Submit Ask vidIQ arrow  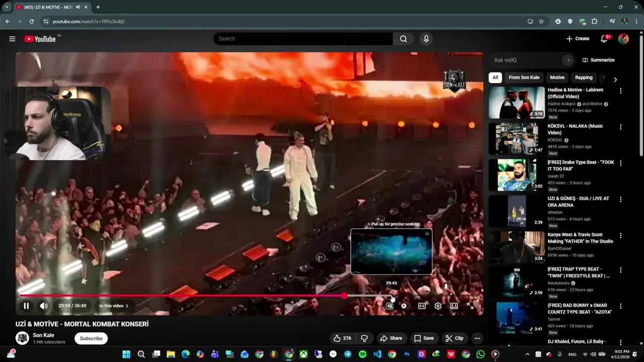[569, 60]
